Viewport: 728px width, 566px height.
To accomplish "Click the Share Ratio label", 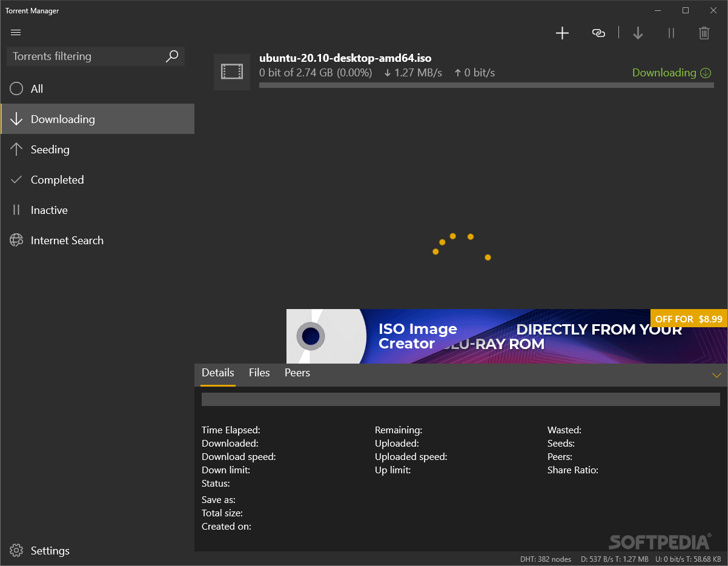I will (573, 470).
